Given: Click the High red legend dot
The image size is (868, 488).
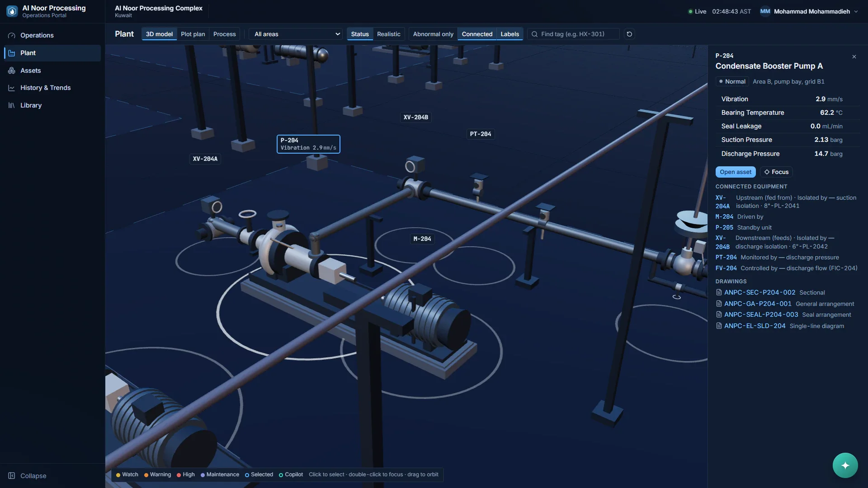Looking at the screenshot, I should [x=179, y=475].
